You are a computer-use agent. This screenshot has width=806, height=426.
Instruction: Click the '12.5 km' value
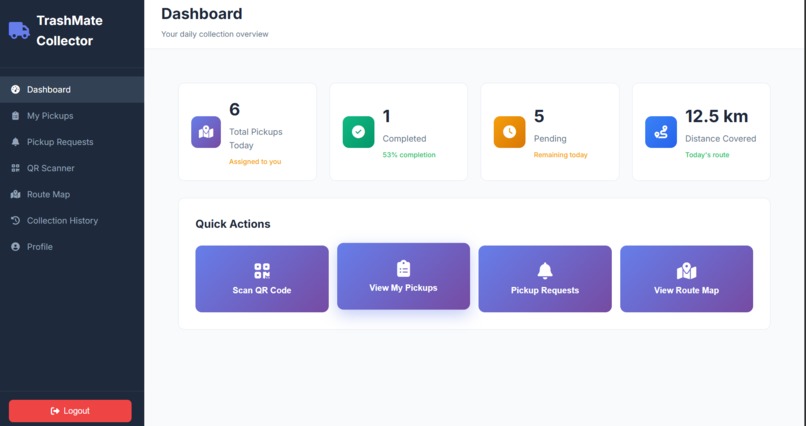pos(717,117)
